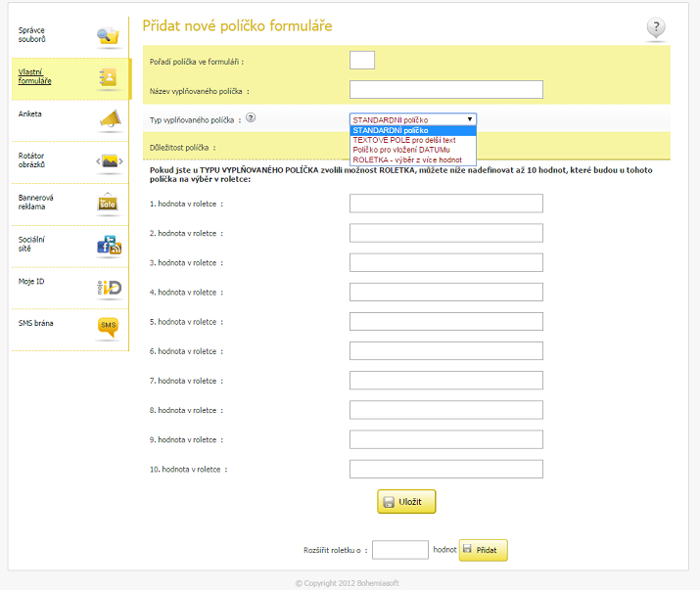Choose TEXTOVÉ POLE pro delší text option

click(413, 140)
